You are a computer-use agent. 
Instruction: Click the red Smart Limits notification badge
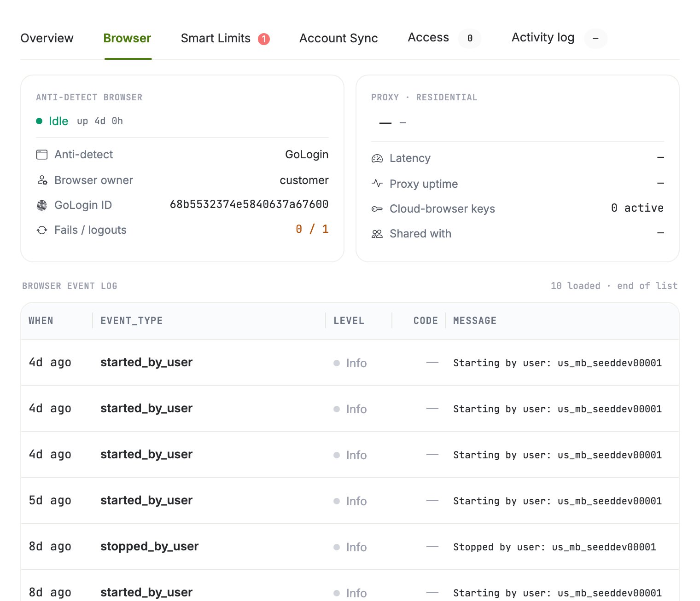click(x=264, y=39)
